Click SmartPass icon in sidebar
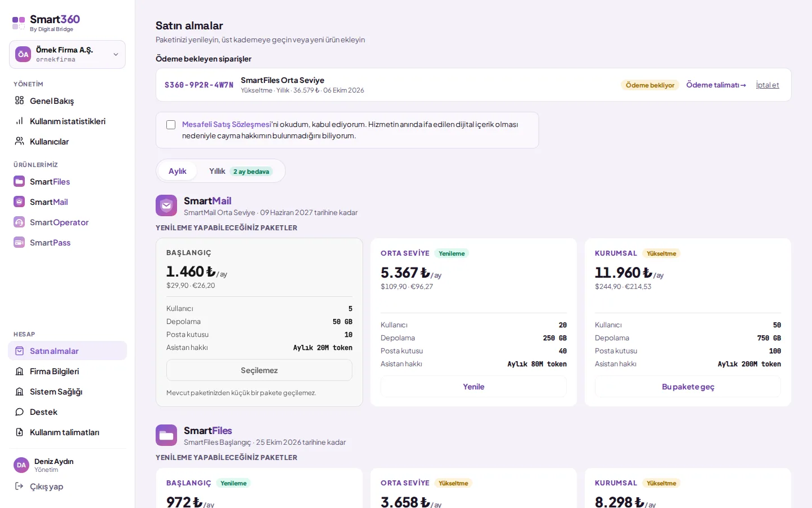This screenshot has height=508, width=812. coord(19,242)
